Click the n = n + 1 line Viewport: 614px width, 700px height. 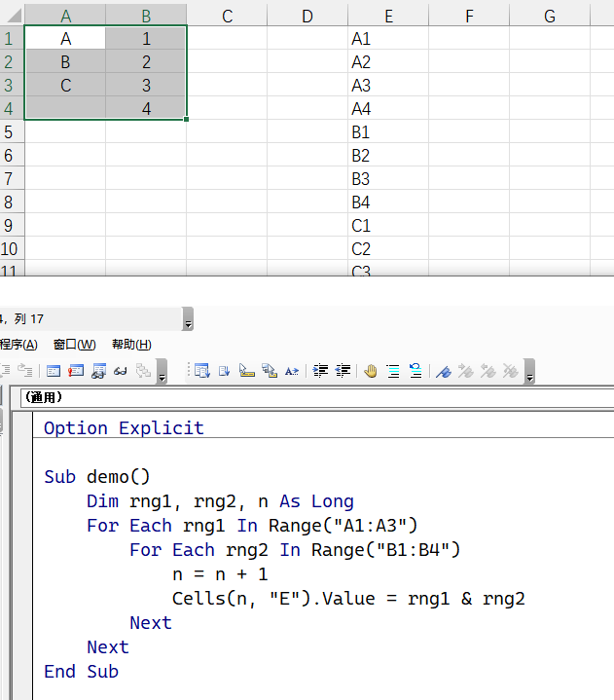point(221,574)
